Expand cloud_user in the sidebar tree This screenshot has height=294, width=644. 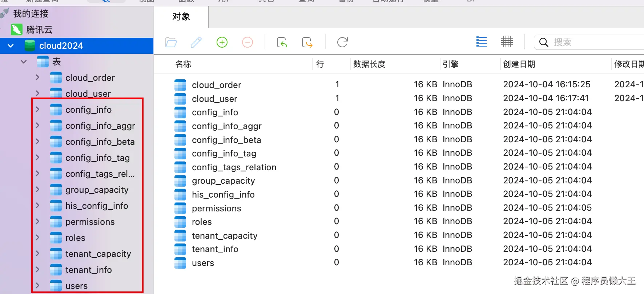pyautogui.click(x=37, y=94)
